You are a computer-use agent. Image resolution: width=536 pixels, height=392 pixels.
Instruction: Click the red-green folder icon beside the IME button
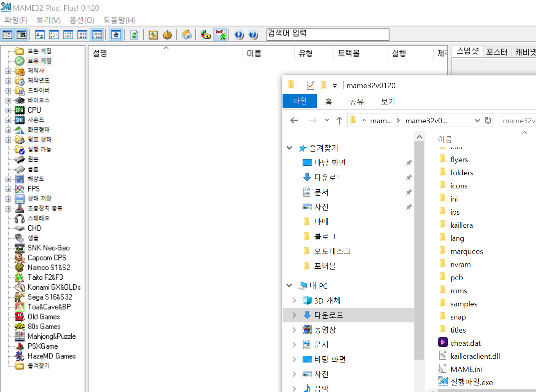click(x=206, y=35)
